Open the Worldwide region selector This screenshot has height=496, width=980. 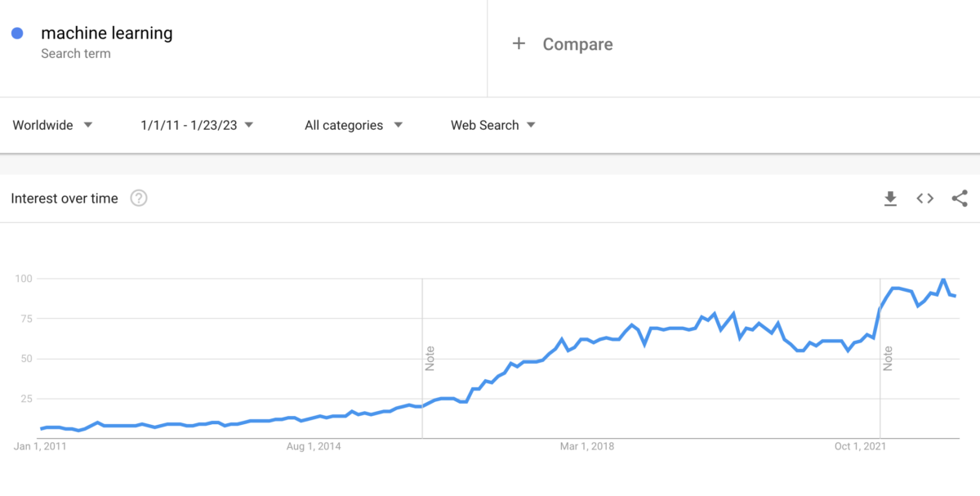(42, 125)
